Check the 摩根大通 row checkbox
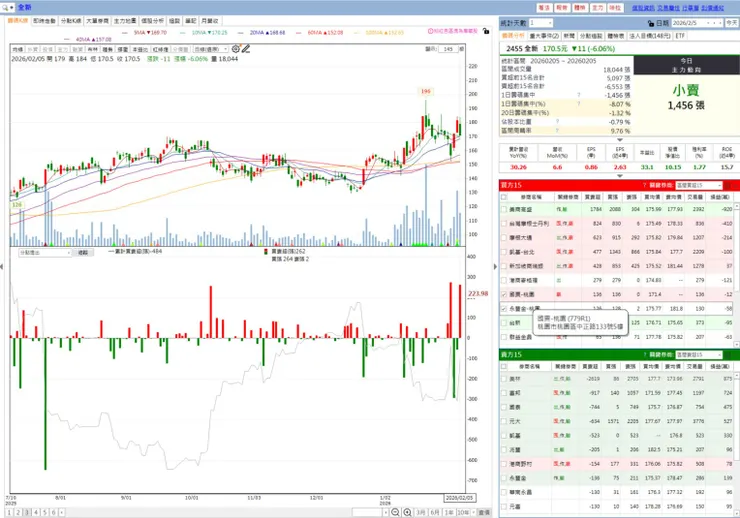This screenshot has width=740, height=518. 504,237
